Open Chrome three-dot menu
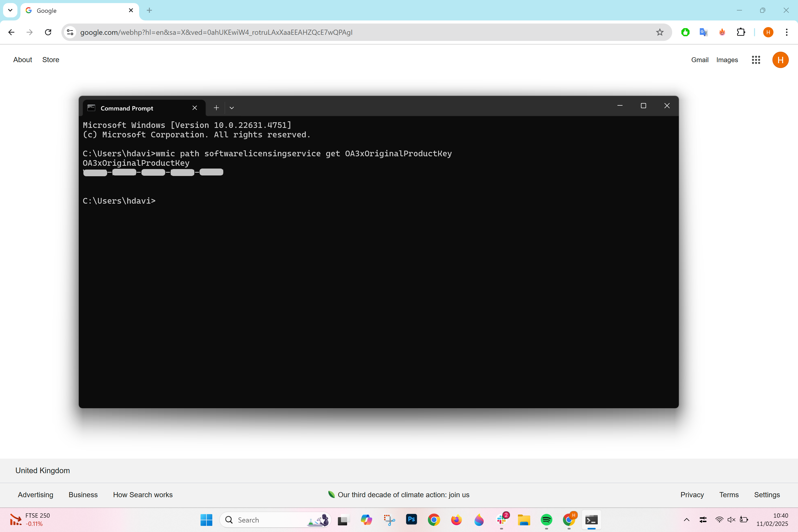This screenshot has width=798, height=532. [786, 32]
